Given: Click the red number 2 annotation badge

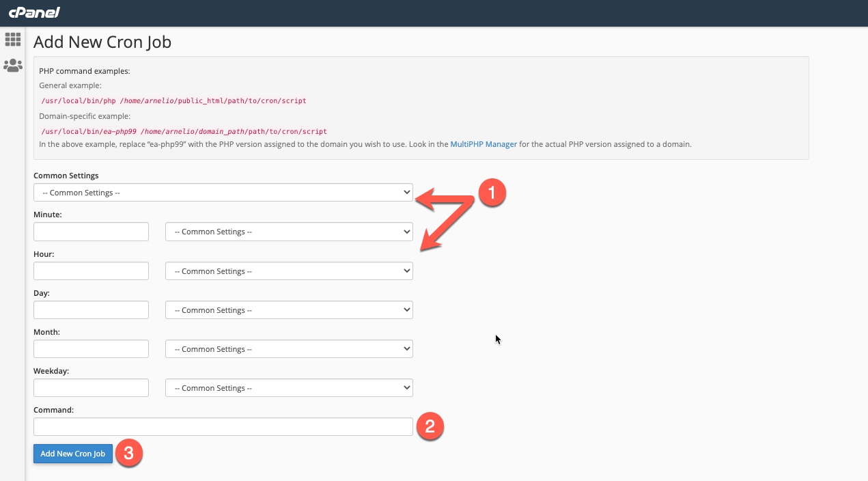Looking at the screenshot, I should 430,427.
